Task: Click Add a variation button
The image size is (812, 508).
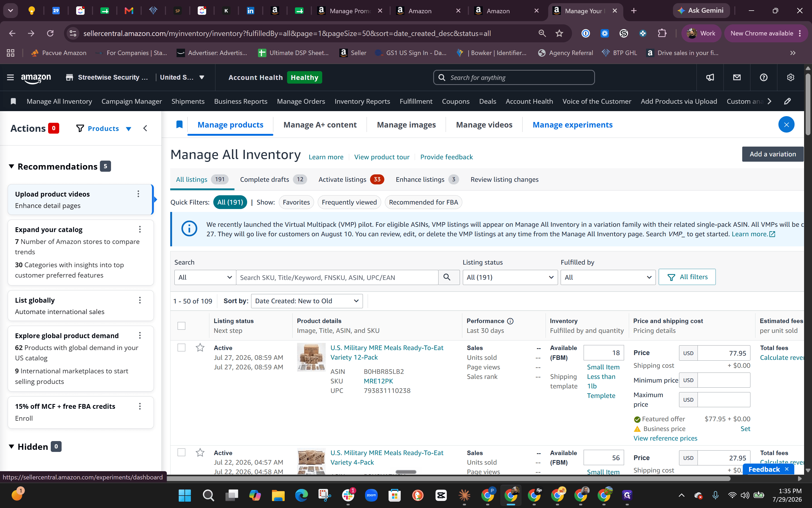Action: (773, 154)
